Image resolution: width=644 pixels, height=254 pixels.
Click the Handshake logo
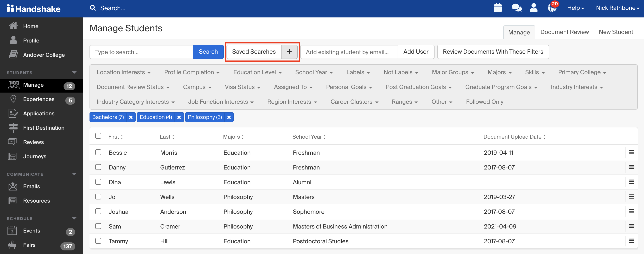(34, 8)
